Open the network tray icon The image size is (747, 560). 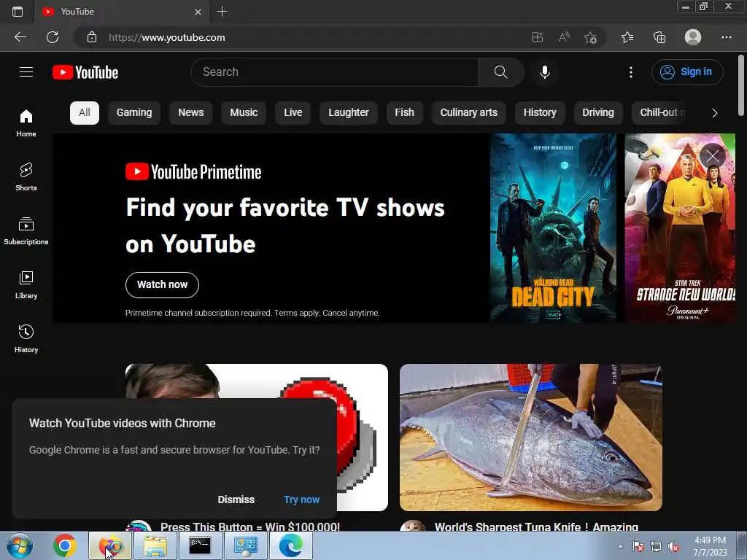[x=656, y=547]
